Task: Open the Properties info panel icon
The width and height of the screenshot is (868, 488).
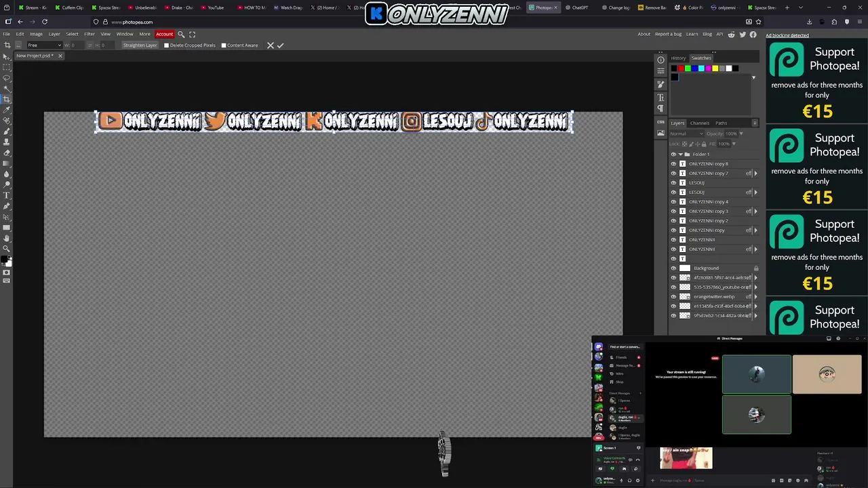Action: click(660, 60)
